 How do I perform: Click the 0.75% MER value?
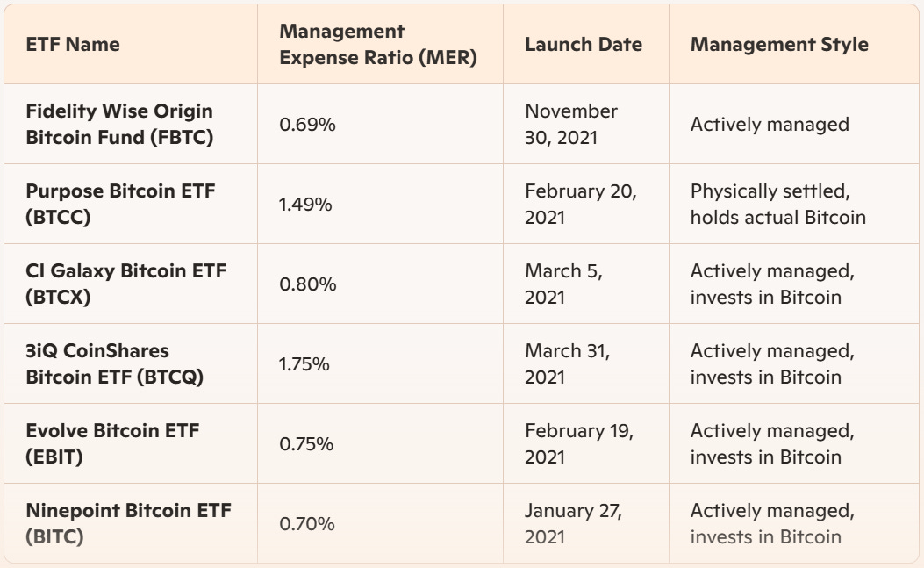click(306, 444)
